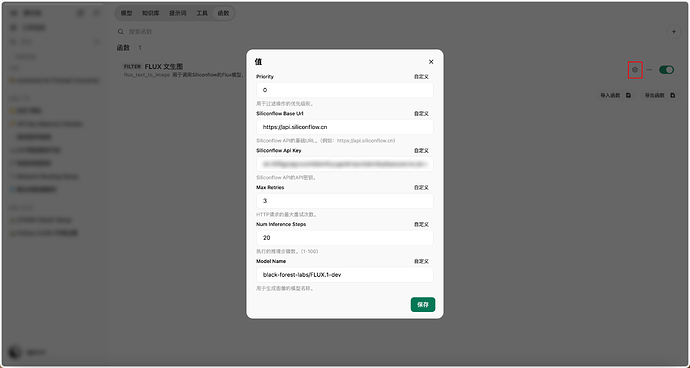Focus the Siliconflow Base Url input field
Viewport: 690px width, 368px height.
tap(345, 127)
